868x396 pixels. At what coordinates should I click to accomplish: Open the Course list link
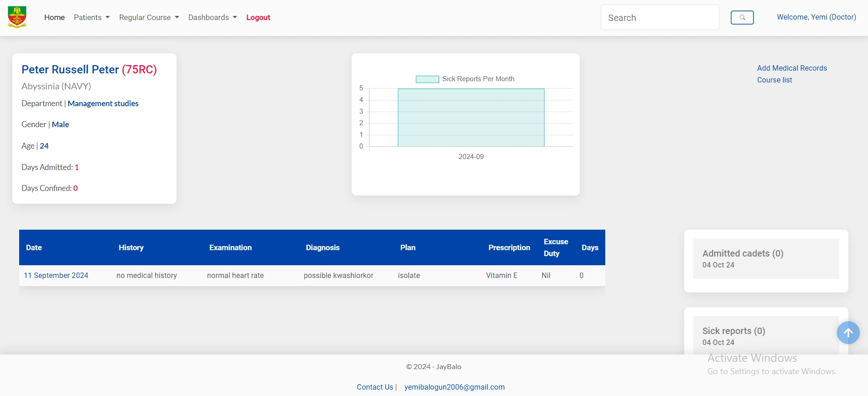click(x=774, y=80)
